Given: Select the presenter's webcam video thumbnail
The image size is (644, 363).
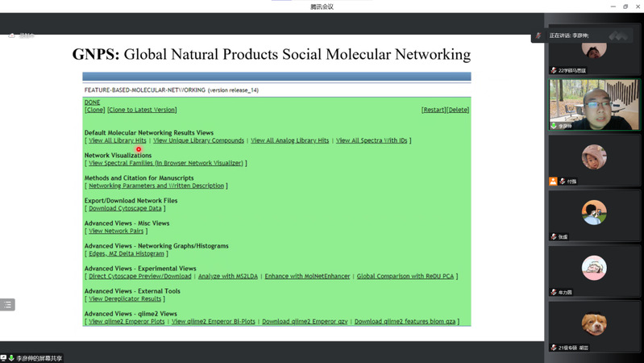Looking at the screenshot, I should (x=594, y=104).
